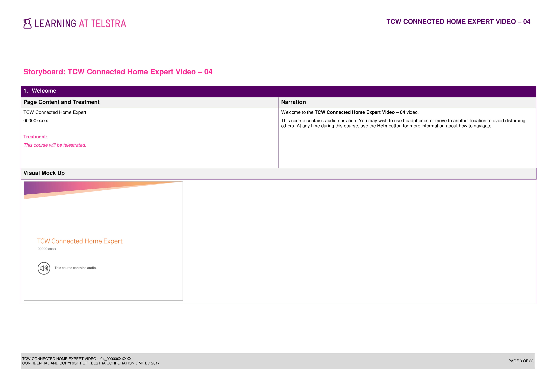Select the '1. Welcome' section bar
Image resolution: width=555 pixels, height=392 pixels.
[278, 91]
